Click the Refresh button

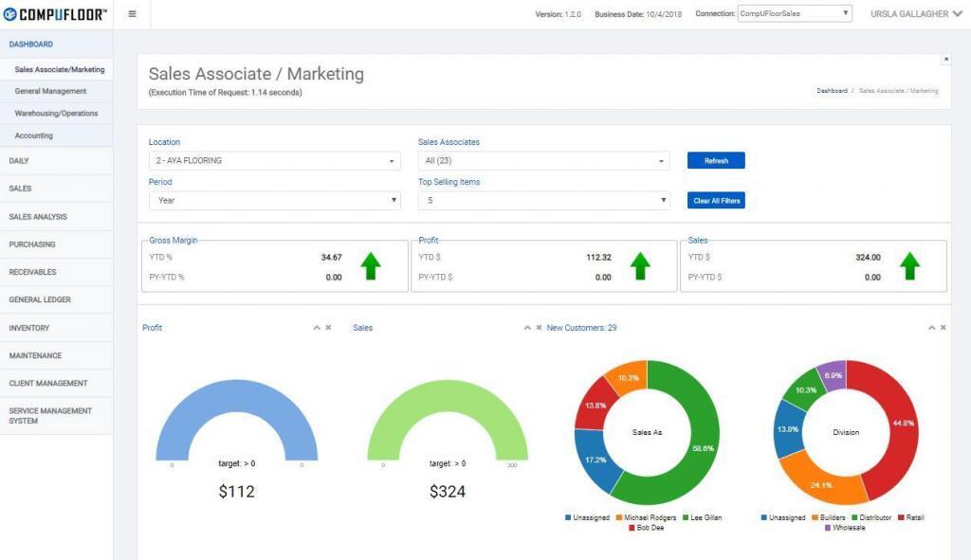tap(716, 160)
